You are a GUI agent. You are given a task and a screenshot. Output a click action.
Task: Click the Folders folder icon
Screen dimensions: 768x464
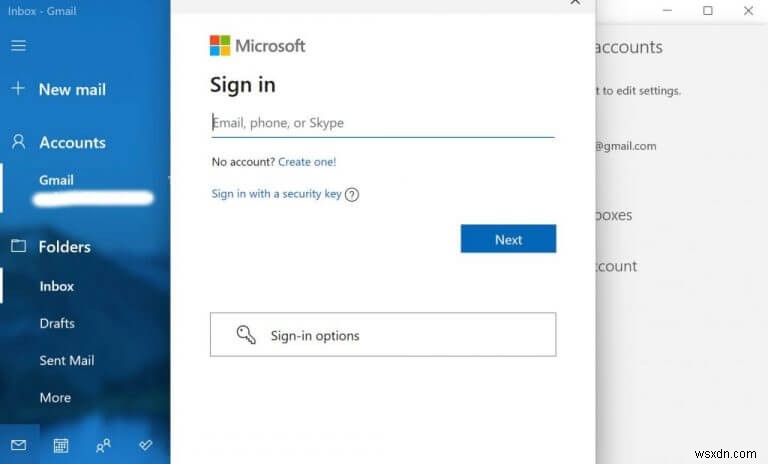(19, 245)
